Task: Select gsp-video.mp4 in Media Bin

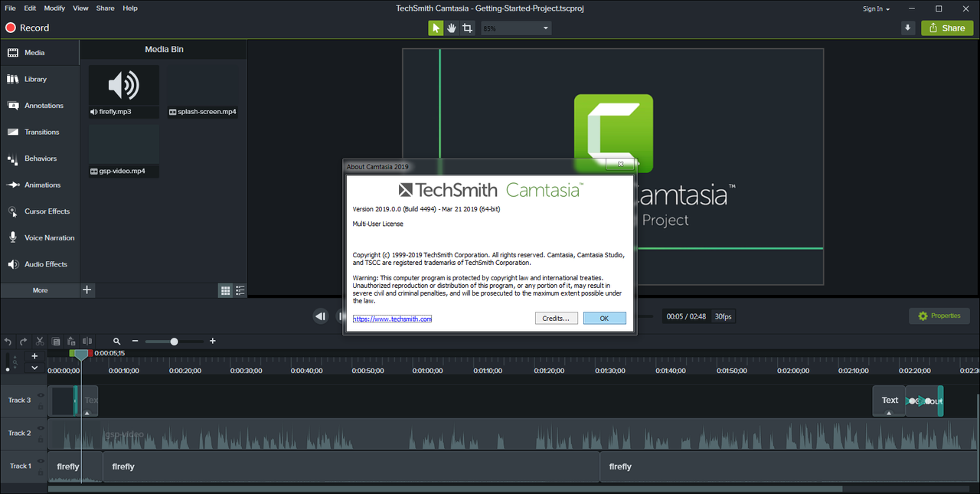Action: coord(124,151)
